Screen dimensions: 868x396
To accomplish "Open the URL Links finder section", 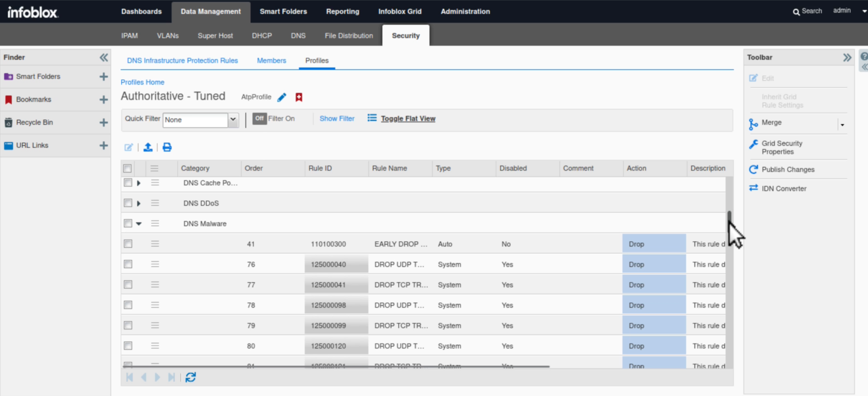I will point(32,145).
